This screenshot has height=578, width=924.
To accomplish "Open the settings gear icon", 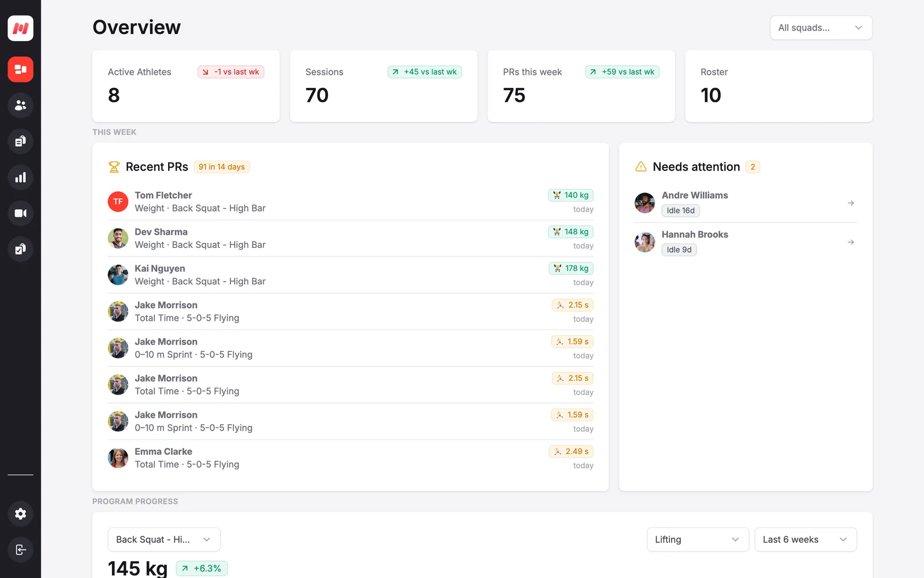I will [20, 514].
